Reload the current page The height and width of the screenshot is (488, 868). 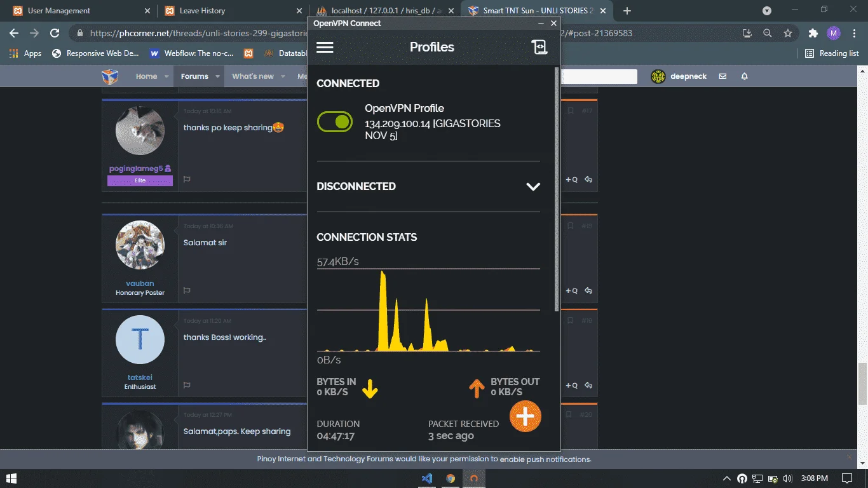click(x=55, y=33)
